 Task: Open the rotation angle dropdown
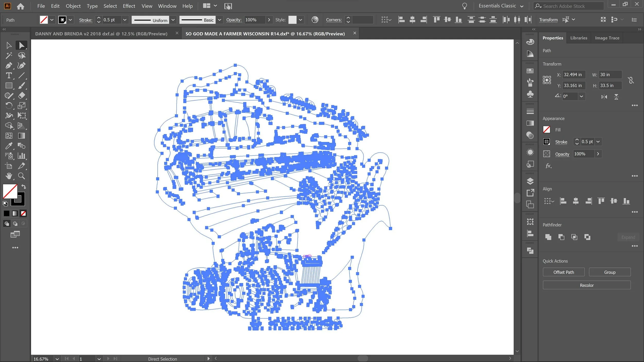581,96
